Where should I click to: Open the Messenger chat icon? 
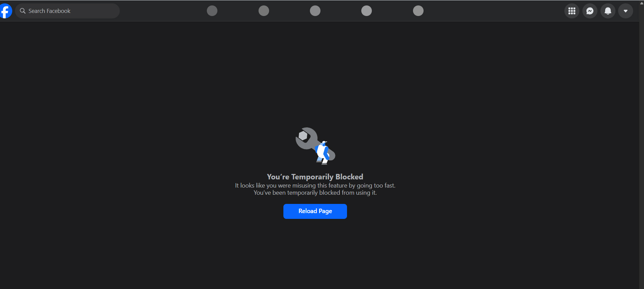tap(590, 11)
